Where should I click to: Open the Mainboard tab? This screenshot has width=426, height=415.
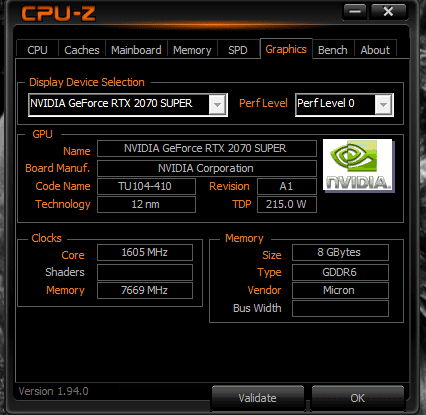point(136,50)
